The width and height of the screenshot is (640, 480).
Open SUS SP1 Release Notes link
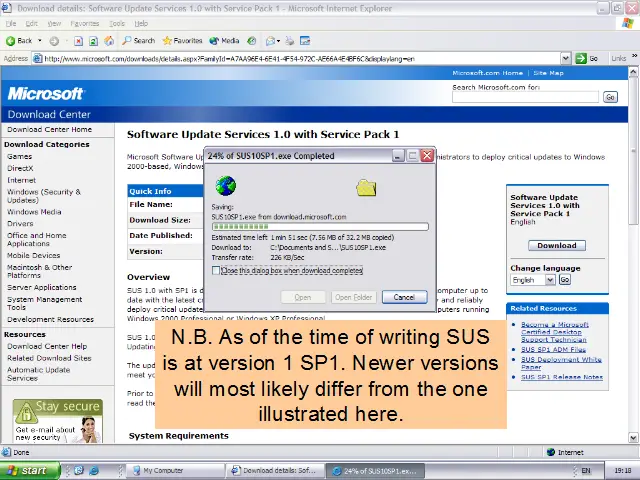point(562,377)
